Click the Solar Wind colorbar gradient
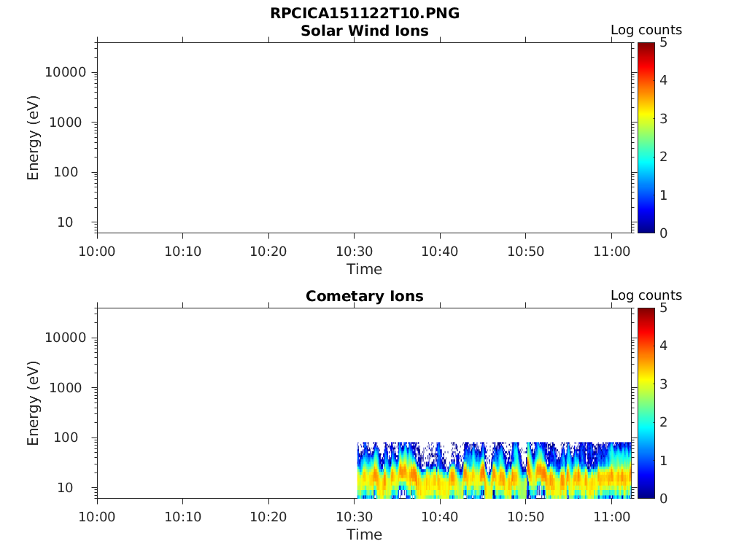This screenshot has height=560, width=747. point(646,138)
